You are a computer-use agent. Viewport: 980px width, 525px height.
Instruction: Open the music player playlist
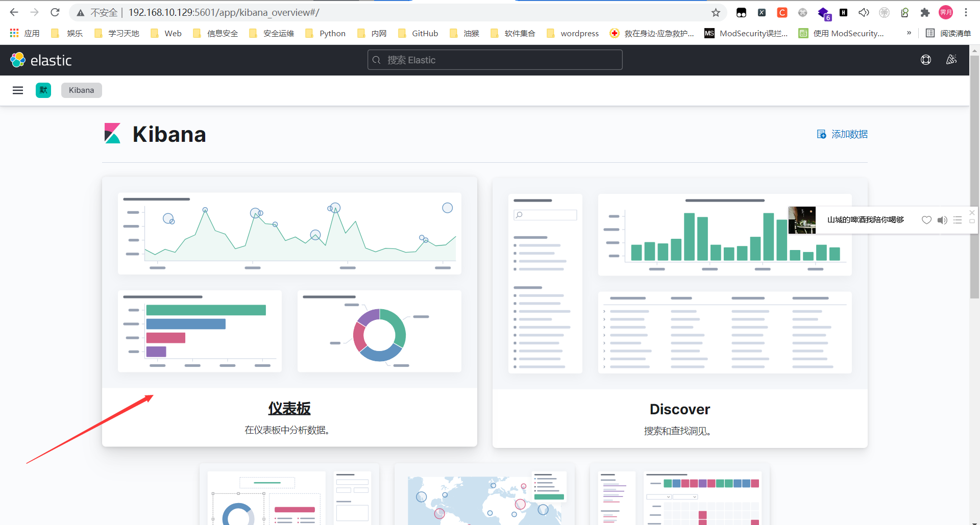(x=958, y=220)
